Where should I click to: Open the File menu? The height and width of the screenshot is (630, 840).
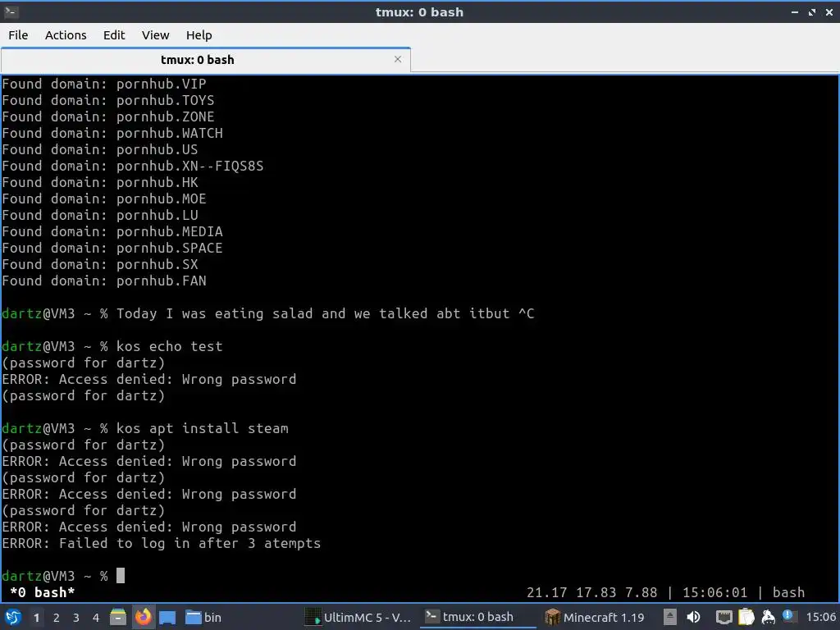(x=18, y=34)
